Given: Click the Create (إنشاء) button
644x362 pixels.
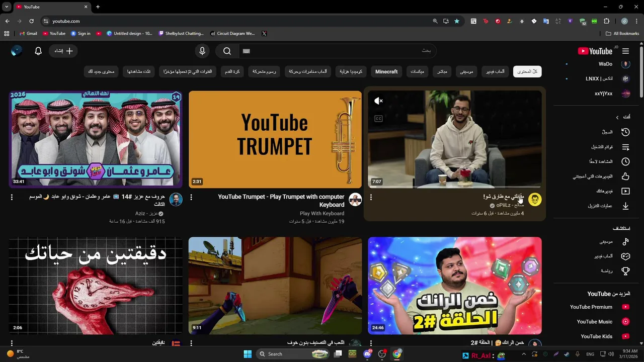Looking at the screenshot, I should pyautogui.click(x=64, y=51).
